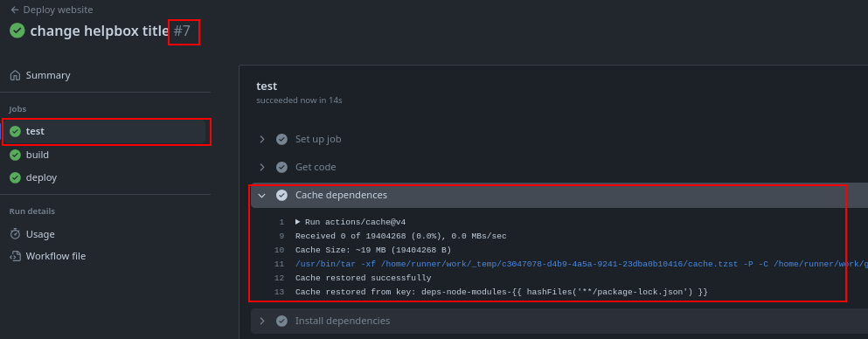The image size is (868, 339).
Task: Click the Jobs section label
Action: pyautogui.click(x=17, y=109)
